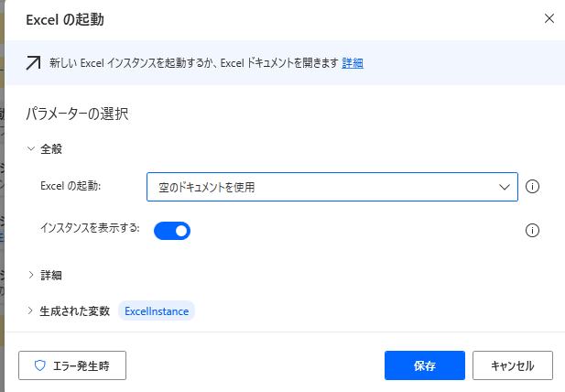
Task: Click the インスタンスを表示する: label
Action: tap(90, 228)
